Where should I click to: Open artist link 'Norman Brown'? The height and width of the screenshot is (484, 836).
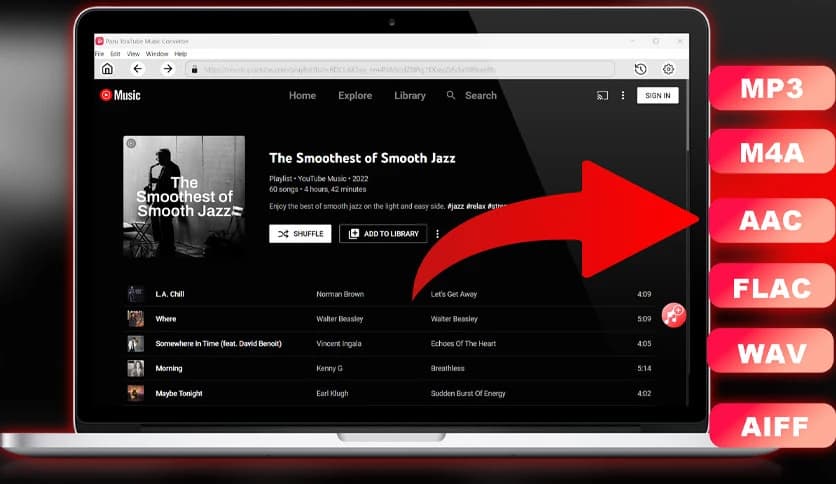(340, 294)
